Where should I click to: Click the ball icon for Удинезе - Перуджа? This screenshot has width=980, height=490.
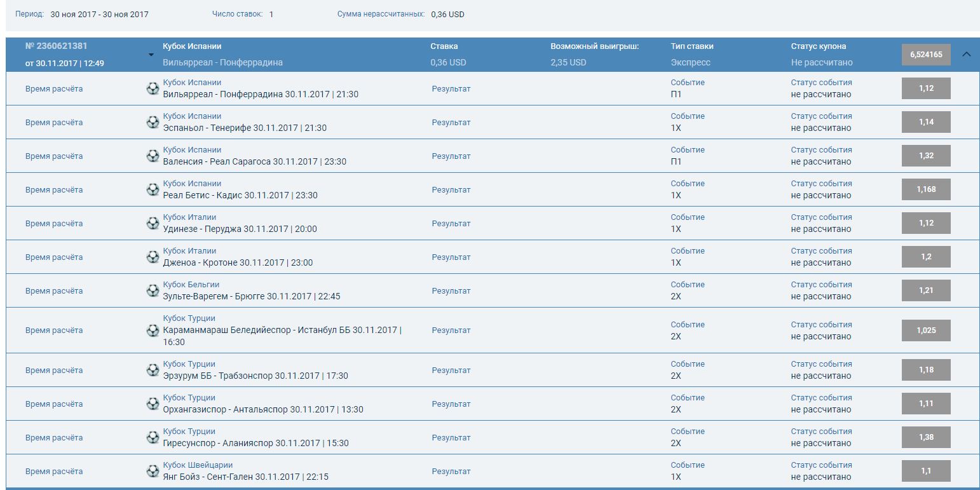coord(153,223)
